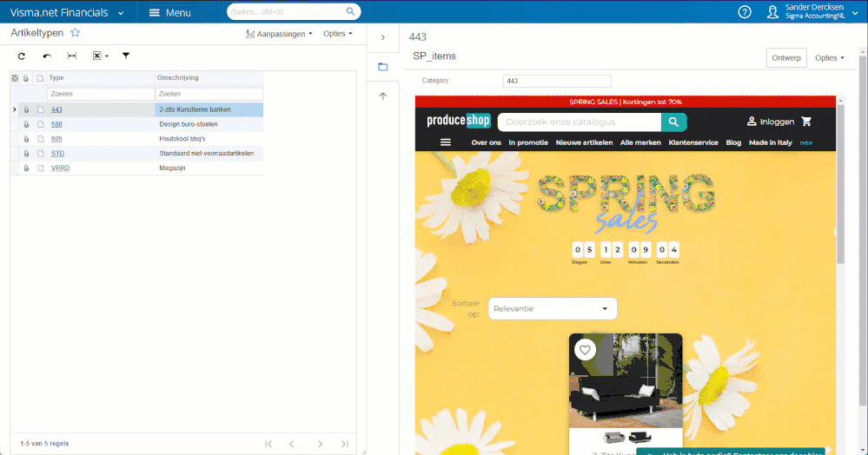The image size is (868, 455).
Task: Open article type VRRD link
Action: pos(60,168)
